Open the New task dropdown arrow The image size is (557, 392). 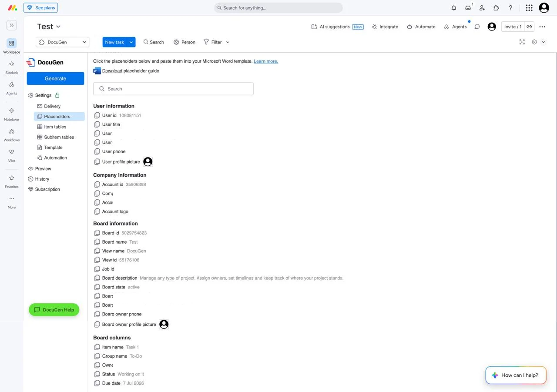(x=131, y=42)
